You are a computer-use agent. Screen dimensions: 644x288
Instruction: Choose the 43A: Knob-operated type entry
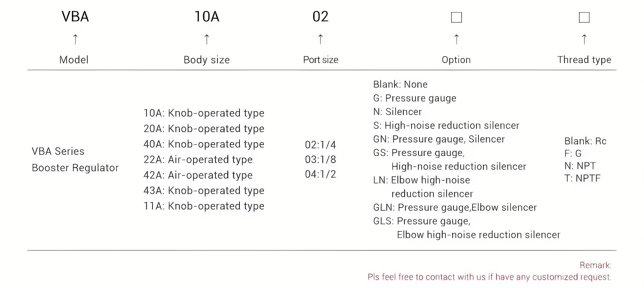[x=204, y=190]
